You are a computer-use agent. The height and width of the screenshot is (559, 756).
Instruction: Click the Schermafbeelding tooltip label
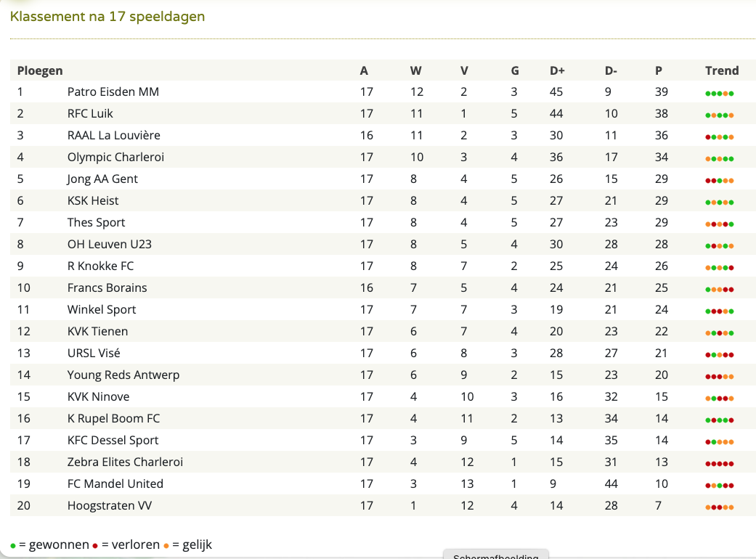coord(495,555)
